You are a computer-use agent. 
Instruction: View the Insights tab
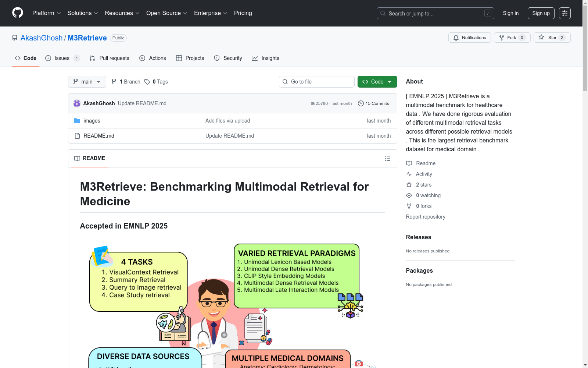pos(266,58)
